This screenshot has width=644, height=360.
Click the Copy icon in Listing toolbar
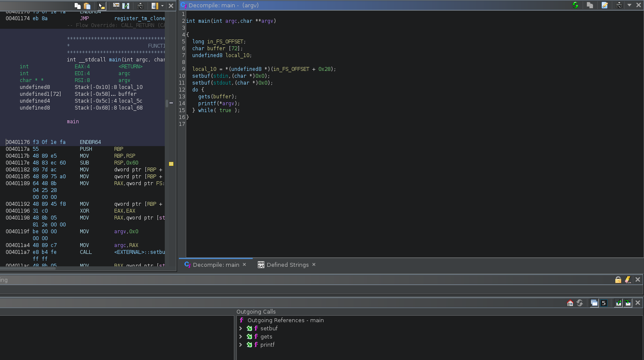[77, 6]
